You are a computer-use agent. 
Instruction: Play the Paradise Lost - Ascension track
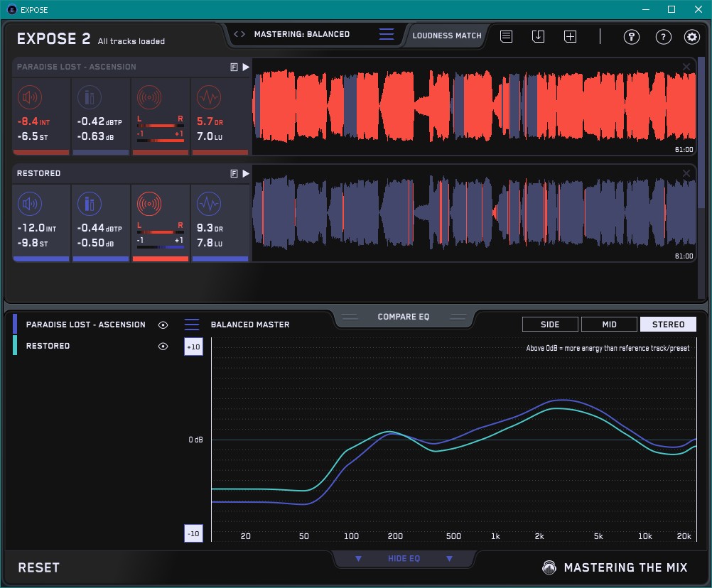246,67
